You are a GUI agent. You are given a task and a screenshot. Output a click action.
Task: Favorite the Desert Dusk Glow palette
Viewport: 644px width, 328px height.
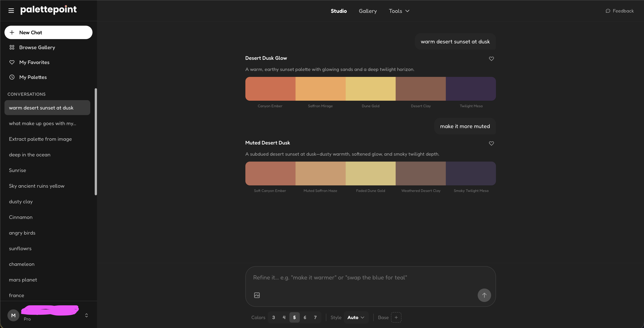tap(491, 59)
